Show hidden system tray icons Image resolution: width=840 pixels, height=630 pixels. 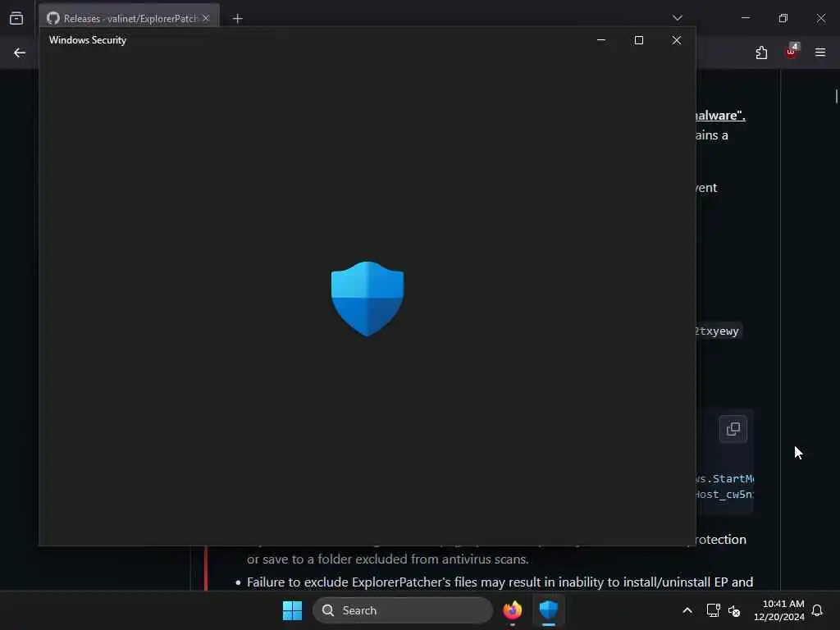[687, 610]
